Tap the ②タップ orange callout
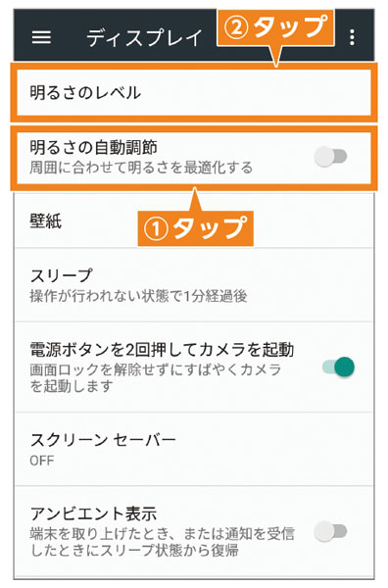 tap(275, 27)
